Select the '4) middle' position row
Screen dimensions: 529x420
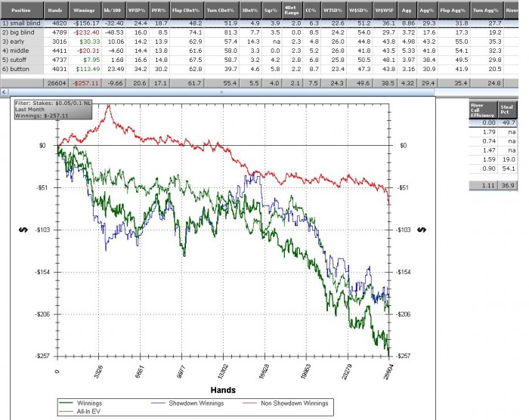tap(259, 51)
